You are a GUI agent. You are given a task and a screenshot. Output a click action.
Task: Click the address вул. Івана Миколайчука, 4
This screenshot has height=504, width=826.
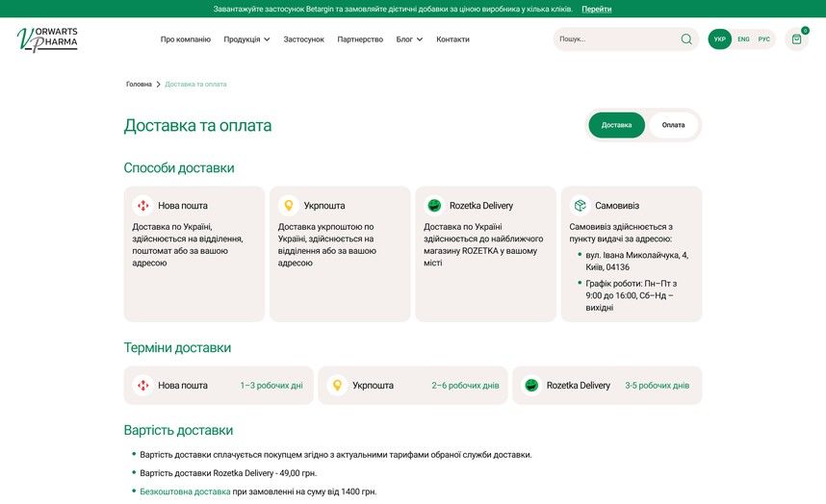(x=636, y=261)
